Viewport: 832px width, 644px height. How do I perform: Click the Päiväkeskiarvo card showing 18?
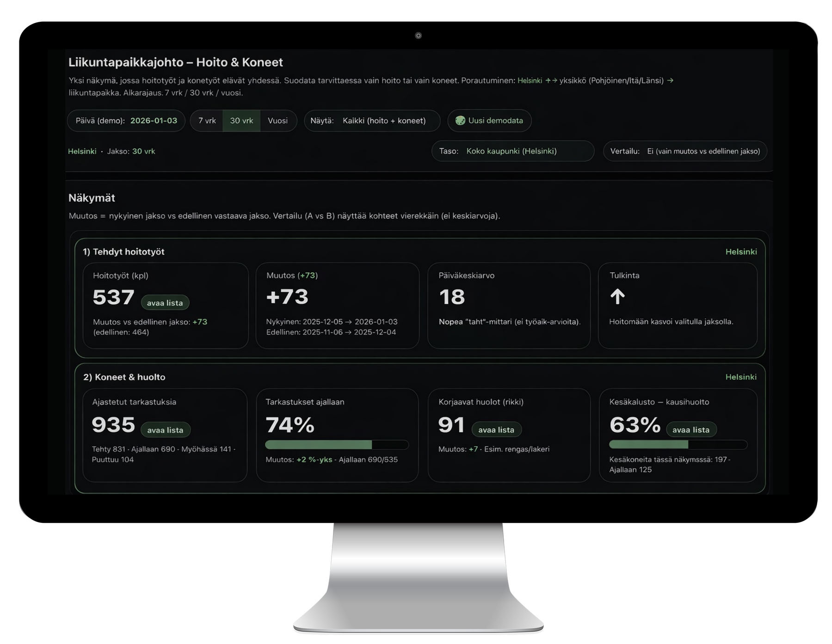509,305
